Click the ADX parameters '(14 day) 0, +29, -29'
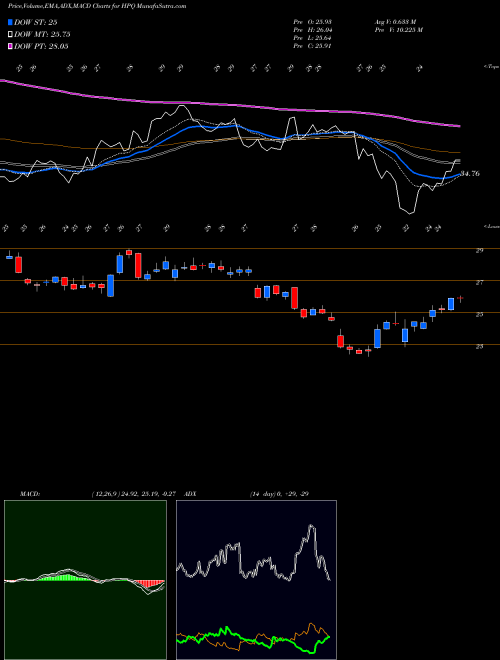Image resolution: width=500 pixels, height=660 pixels. (279, 494)
